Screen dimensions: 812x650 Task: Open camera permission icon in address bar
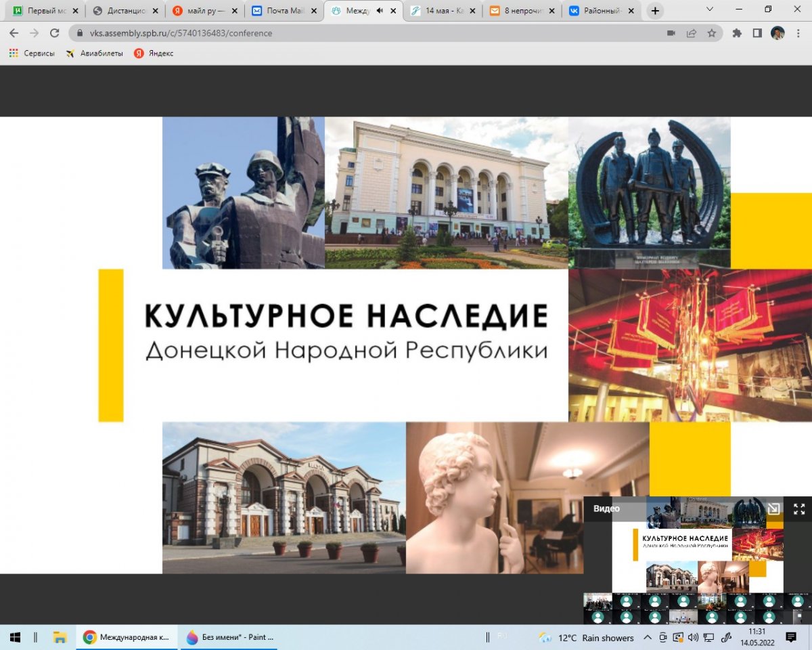pos(671,32)
